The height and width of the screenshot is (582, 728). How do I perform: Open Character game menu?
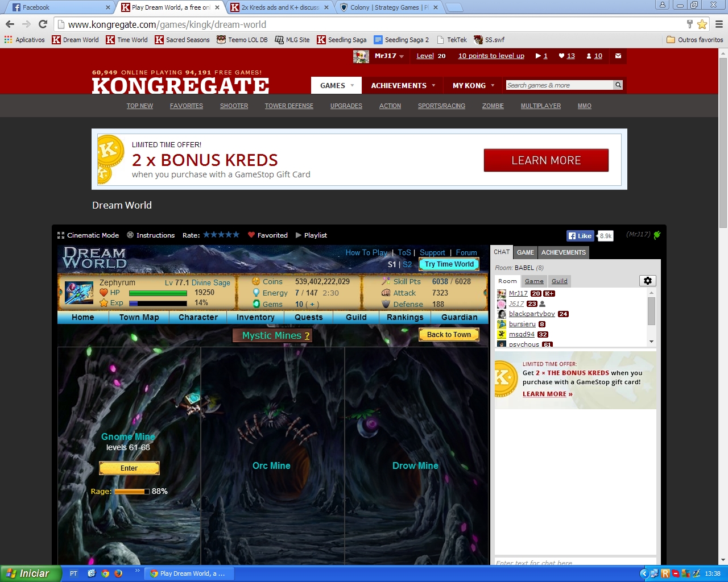[198, 317]
